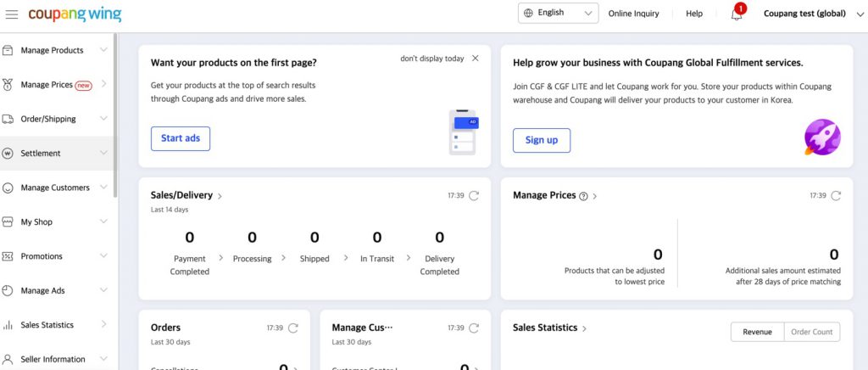Image resolution: width=868 pixels, height=370 pixels.
Task: Click the Promotions coupon icon
Action: coord(8,256)
